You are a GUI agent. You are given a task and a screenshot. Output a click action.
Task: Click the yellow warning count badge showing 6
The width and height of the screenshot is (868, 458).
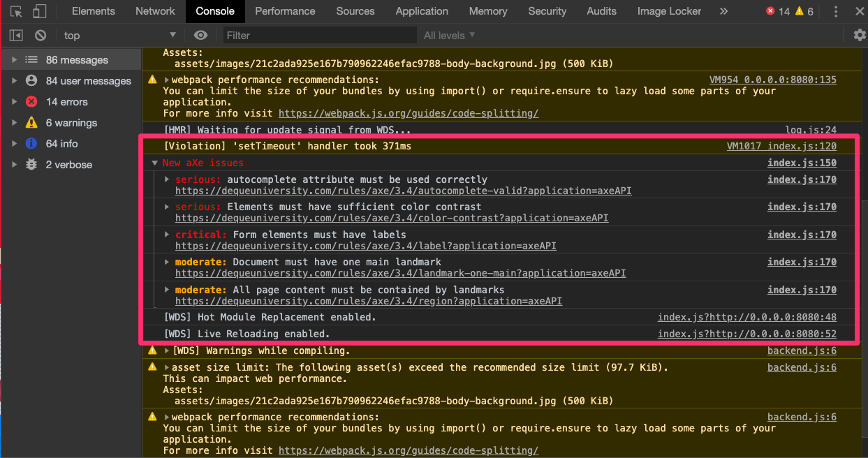804,11
